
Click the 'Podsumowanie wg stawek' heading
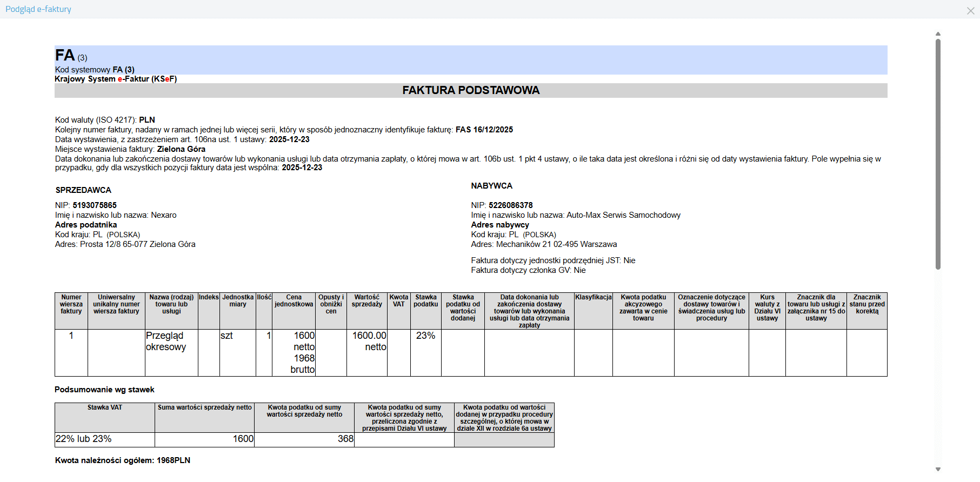104,390
